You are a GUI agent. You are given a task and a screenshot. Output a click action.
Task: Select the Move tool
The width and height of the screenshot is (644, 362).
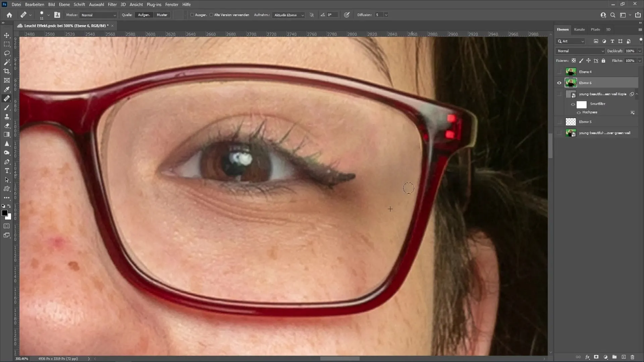(x=7, y=35)
